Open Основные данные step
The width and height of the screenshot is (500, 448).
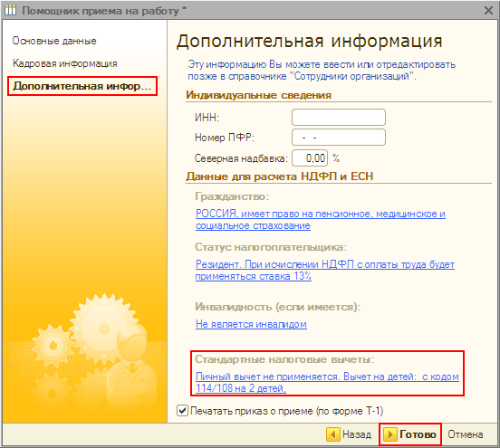click(x=54, y=41)
